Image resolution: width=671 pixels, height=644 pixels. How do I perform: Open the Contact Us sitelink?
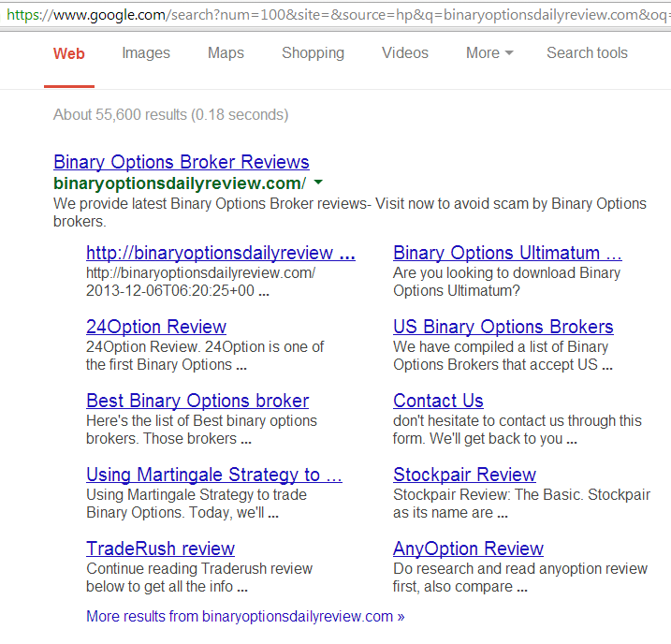coord(438,401)
